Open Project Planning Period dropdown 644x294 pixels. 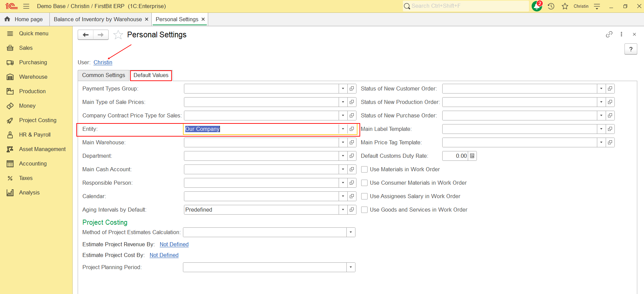tap(351, 267)
